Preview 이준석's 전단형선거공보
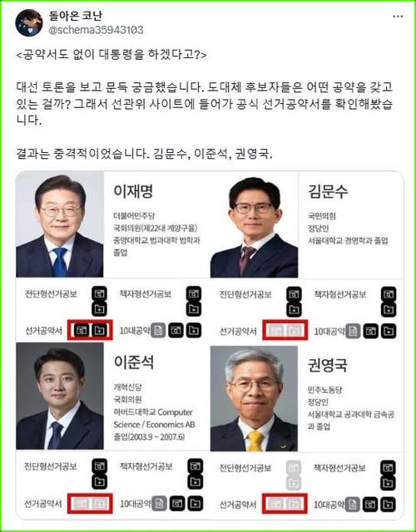Screen dimensions: 416x532 (x=99, y=466)
